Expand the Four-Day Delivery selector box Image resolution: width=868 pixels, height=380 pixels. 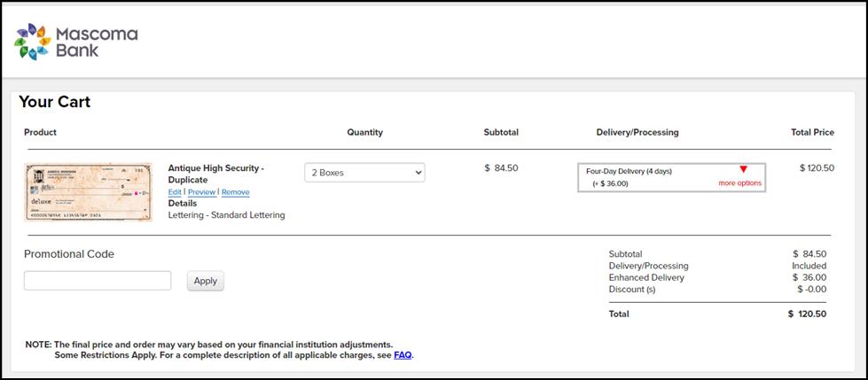point(670,177)
